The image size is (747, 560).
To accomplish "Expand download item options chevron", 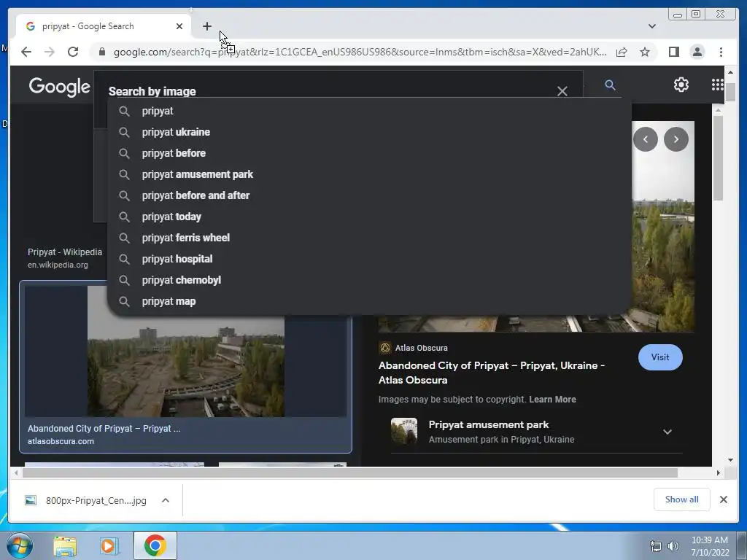I will pyautogui.click(x=166, y=500).
